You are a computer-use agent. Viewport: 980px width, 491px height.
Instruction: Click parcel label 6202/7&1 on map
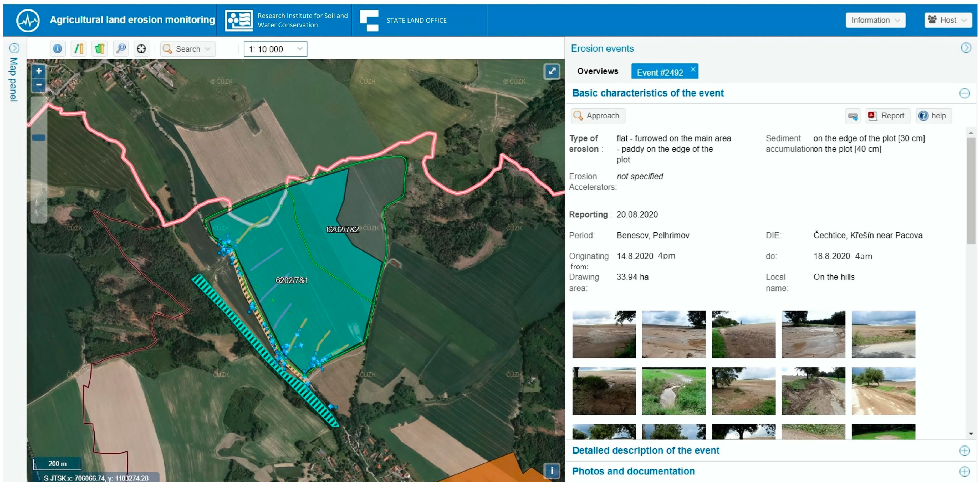[x=292, y=280]
